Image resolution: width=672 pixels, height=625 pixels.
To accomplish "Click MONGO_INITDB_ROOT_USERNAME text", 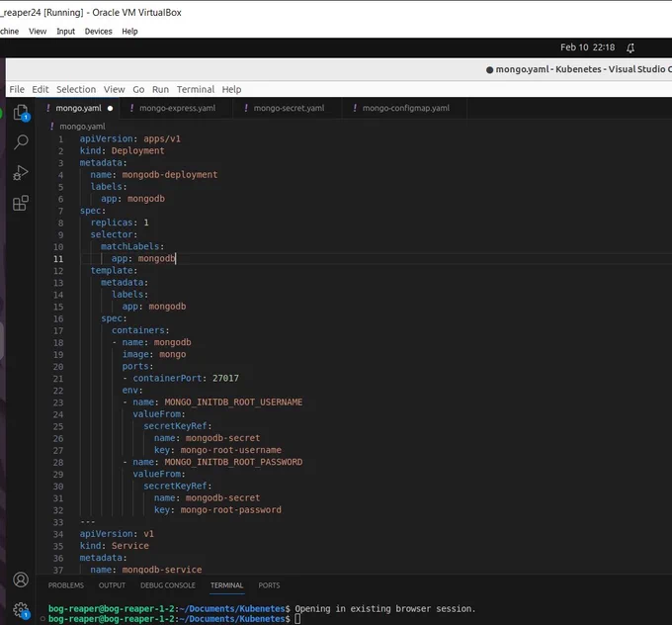I will [x=233, y=402].
